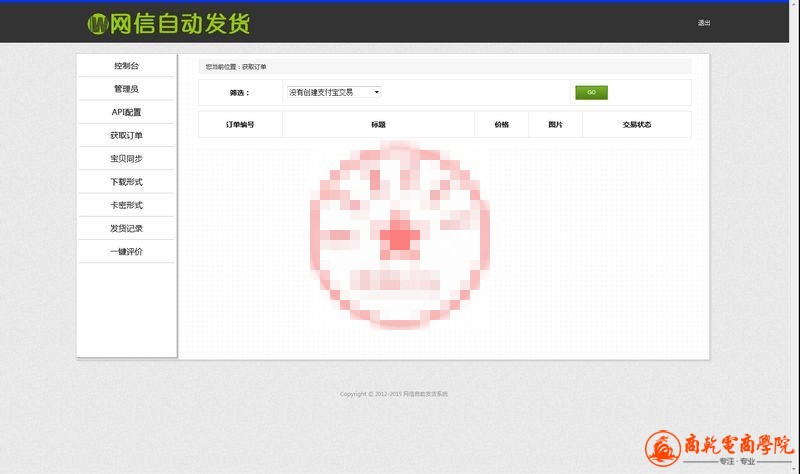This screenshot has height=474, width=800.
Task: View 发货记录 in the sidebar
Action: pos(127,228)
